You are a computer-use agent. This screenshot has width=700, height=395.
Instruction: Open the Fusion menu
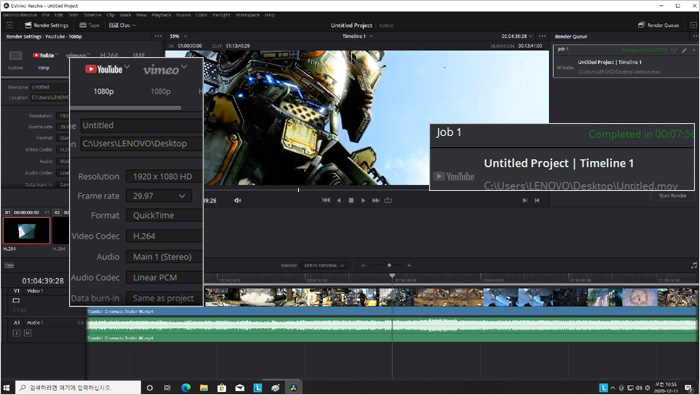tap(183, 15)
